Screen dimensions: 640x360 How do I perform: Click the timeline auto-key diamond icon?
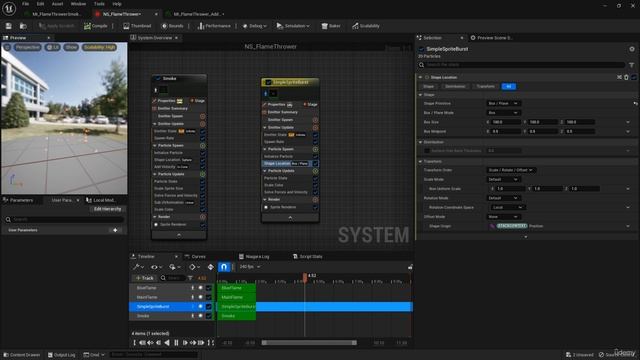point(211,267)
